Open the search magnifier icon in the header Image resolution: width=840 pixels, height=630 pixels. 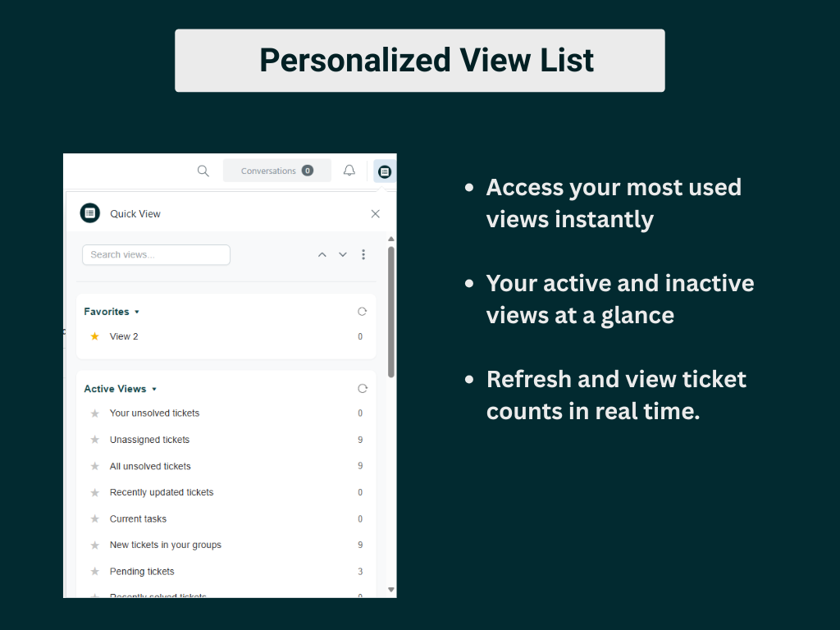[203, 171]
